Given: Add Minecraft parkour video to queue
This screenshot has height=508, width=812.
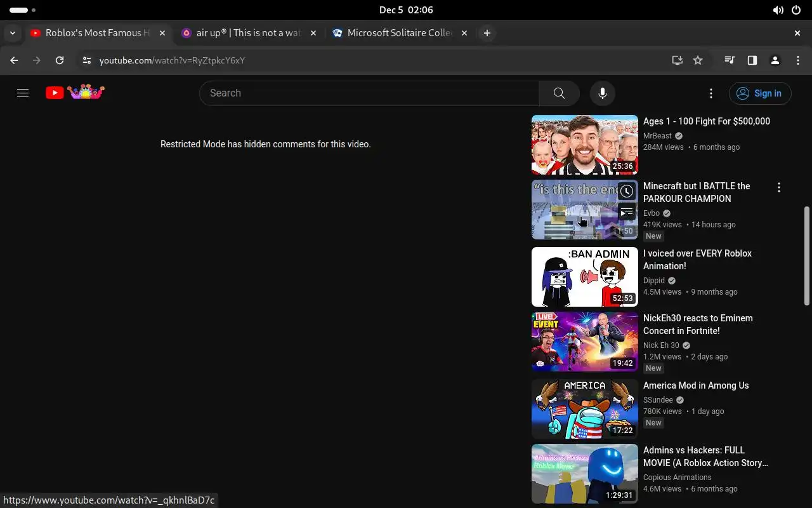Looking at the screenshot, I should point(627,213).
